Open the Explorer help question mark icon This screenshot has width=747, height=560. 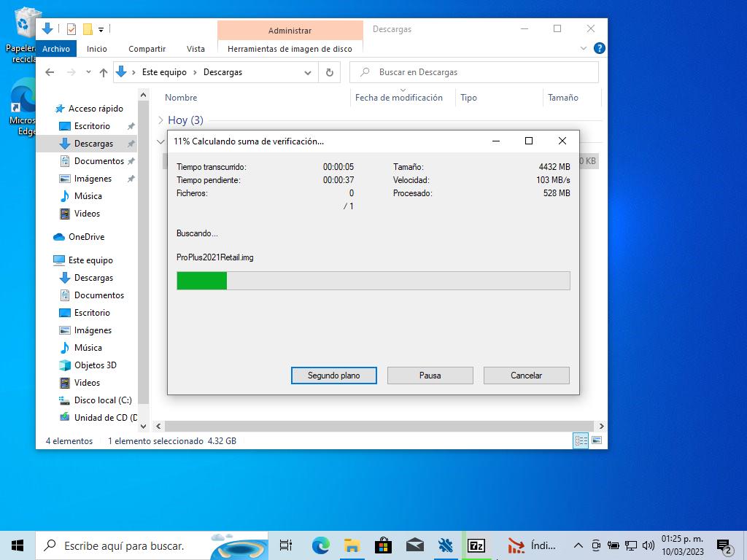point(599,49)
